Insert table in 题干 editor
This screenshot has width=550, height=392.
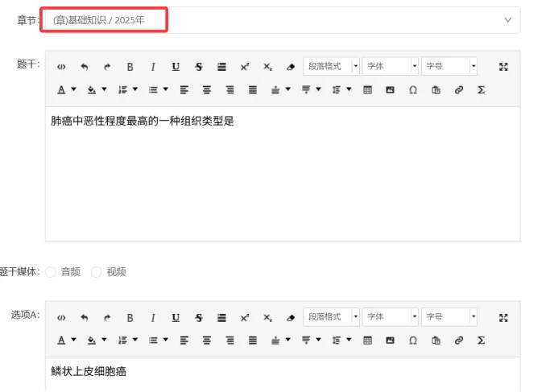click(367, 90)
